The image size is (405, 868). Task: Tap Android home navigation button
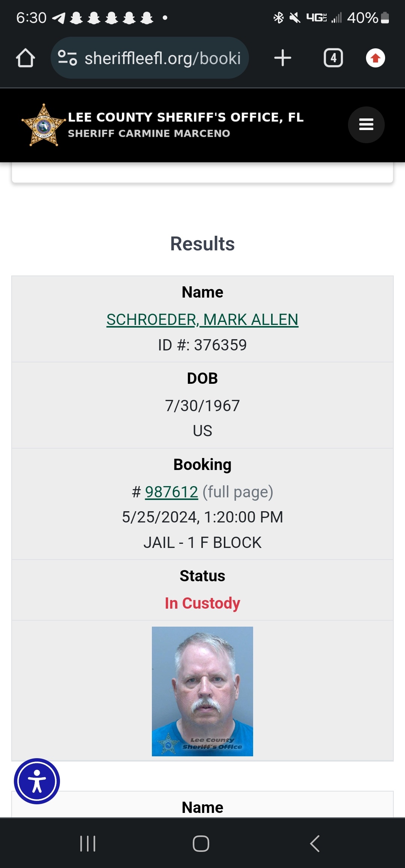pyautogui.click(x=201, y=844)
